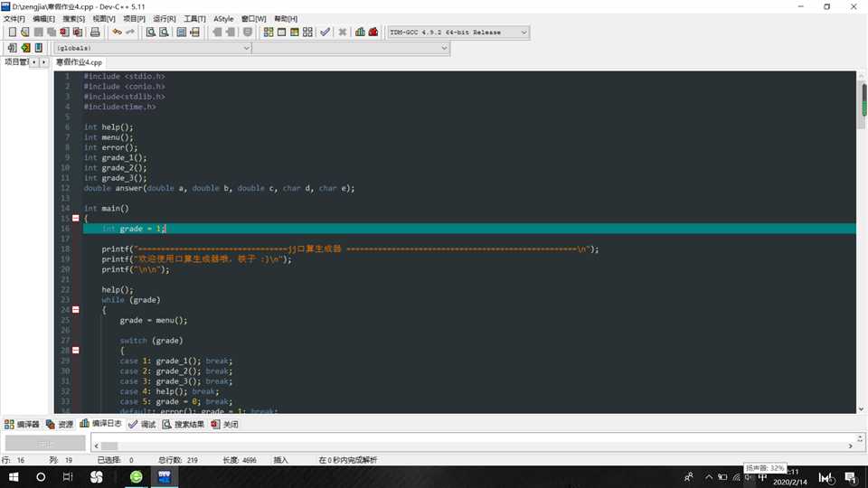
Task: Switch to the 编译器 bottom tab
Action: [x=22, y=425]
